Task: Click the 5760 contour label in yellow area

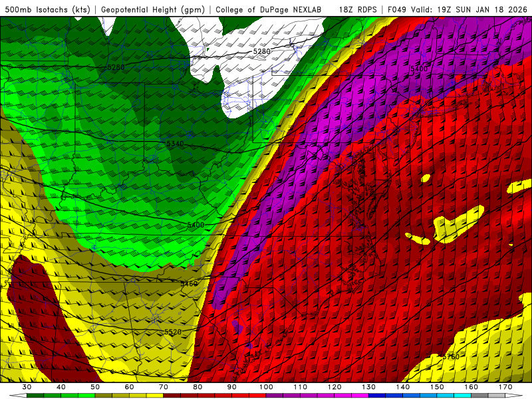Action: click(x=451, y=356)
